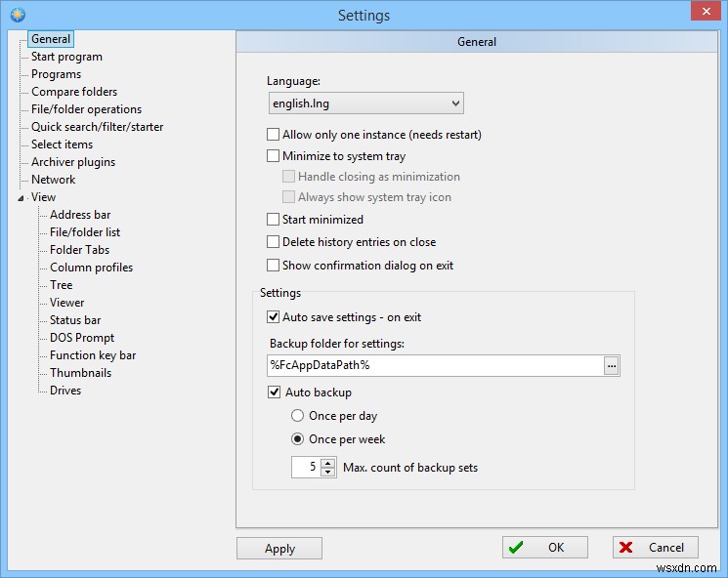Screen dimensions: 728x578
Task: Select the View tree item
Action: pyautogui.click(x=44, y=197)
